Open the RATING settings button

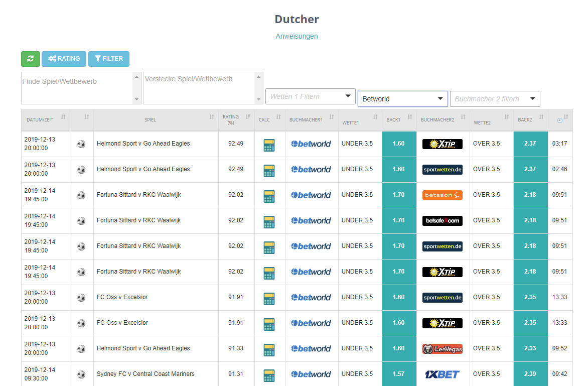[x=64, y=59]
